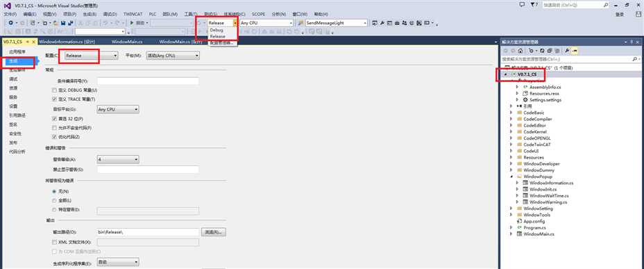Select the V0.7.1_CS project node

527,74
